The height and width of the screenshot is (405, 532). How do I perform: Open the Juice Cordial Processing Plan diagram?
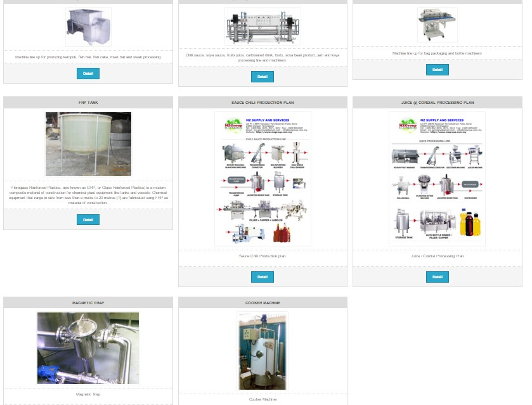pyautogui.click(x=437, y=179)
